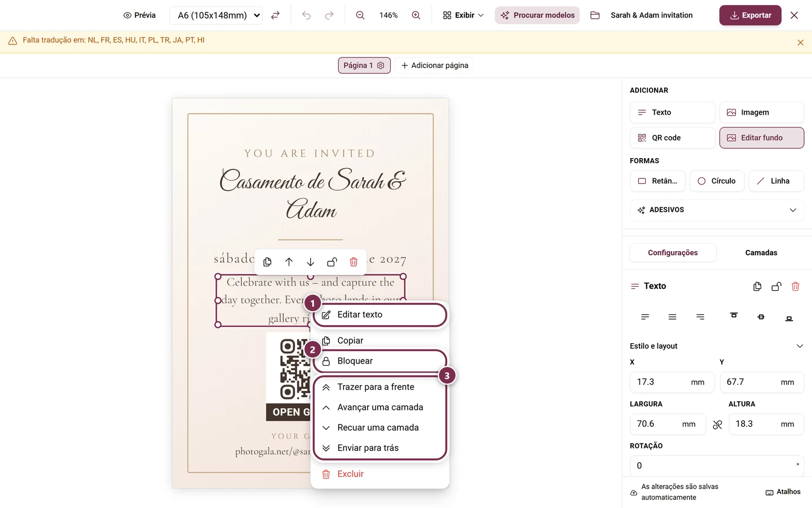The image size is (812, 508).
Task: Expand the Adesivos section
Action: [x=717, y=210]
